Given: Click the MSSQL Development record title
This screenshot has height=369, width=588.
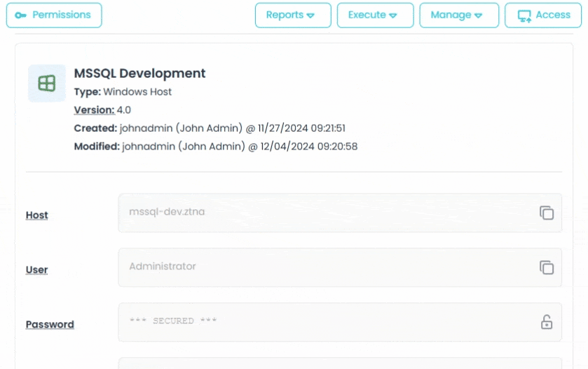Looking at the screenshot, I should [x=139, y=74].
